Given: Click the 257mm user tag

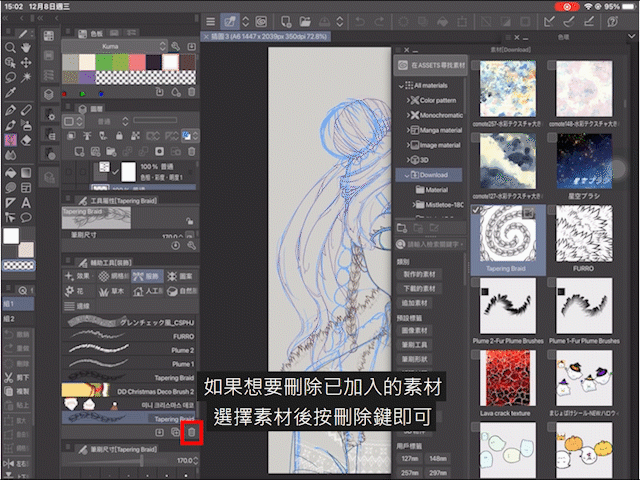Looking at the screenshot, I should 409,473.
